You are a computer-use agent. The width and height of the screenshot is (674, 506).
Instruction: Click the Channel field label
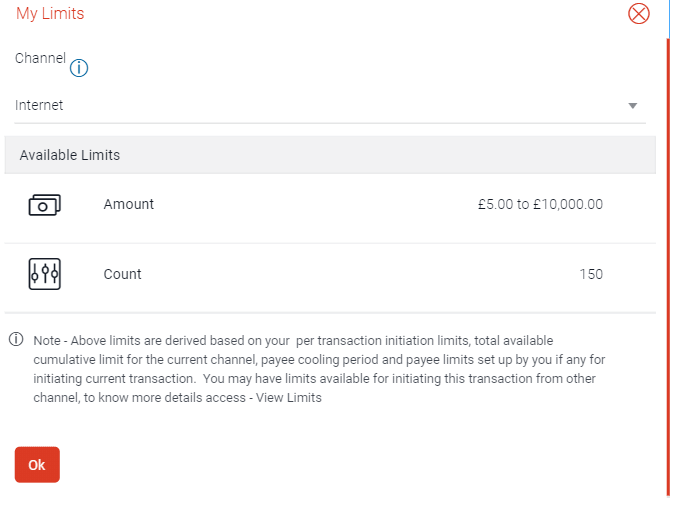coord(40,58)
